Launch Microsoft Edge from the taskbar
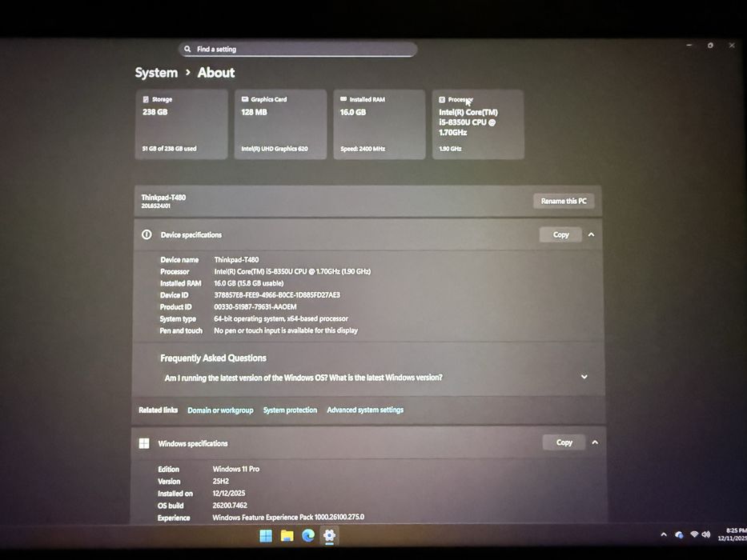Image resolution: width=747 pixels, height=560 pixels. point(308,536)
